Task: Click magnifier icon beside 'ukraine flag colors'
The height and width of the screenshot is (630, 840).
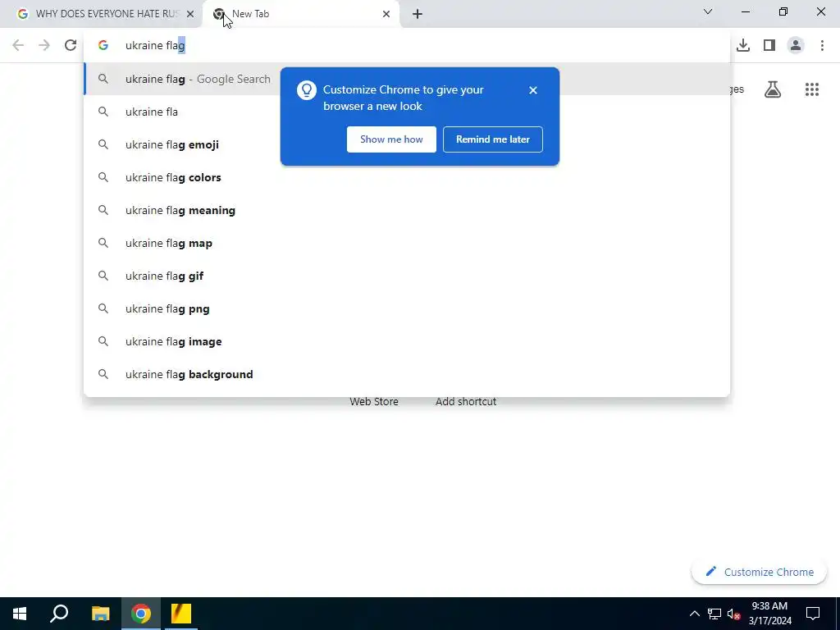Action: [103, 177]
